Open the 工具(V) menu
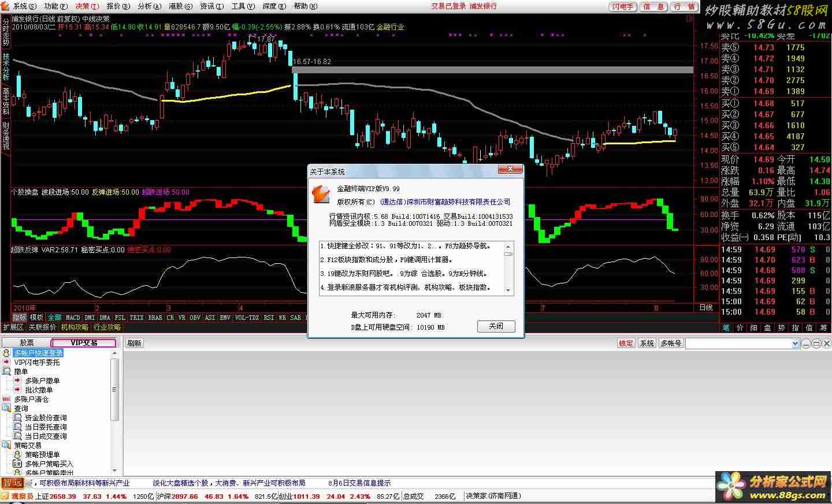This screenshot has width=832, height=504. click(243, 6)
